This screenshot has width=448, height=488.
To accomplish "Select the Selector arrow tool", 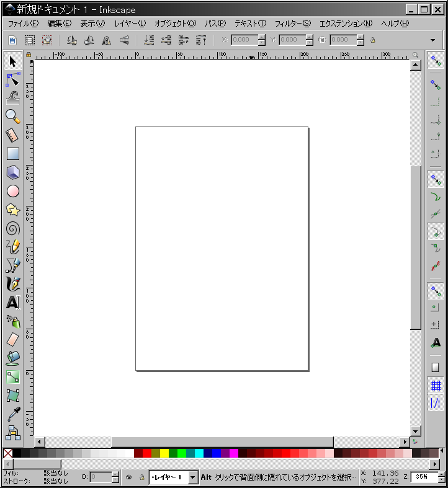I will point(13,61).
